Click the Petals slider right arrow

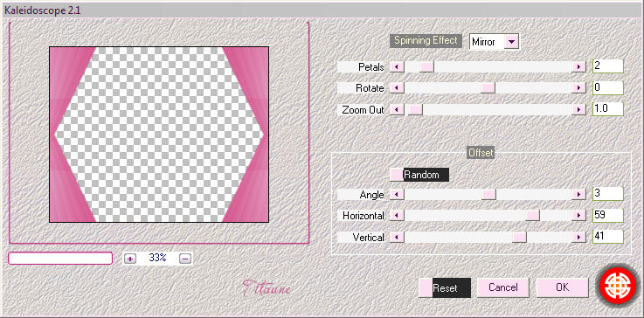(x=578, y=66)
